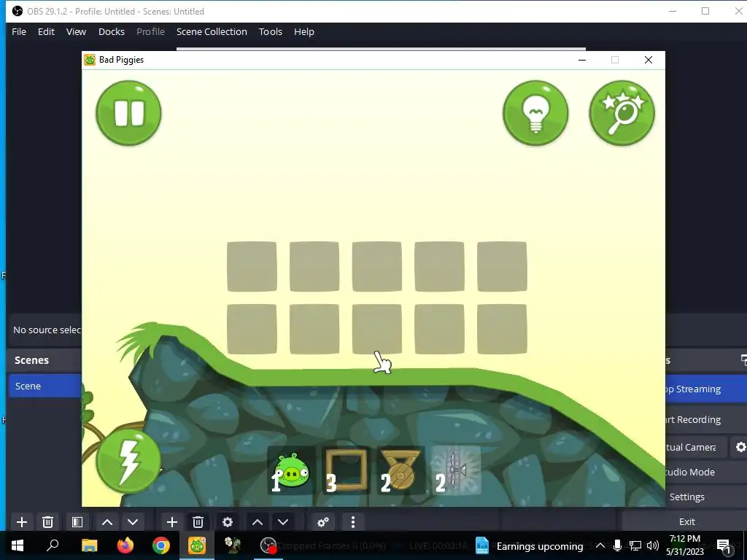Switch to OBS Studio taskbar icon
The height and width of the screenshot is (560, 747).
pos(268,545)
